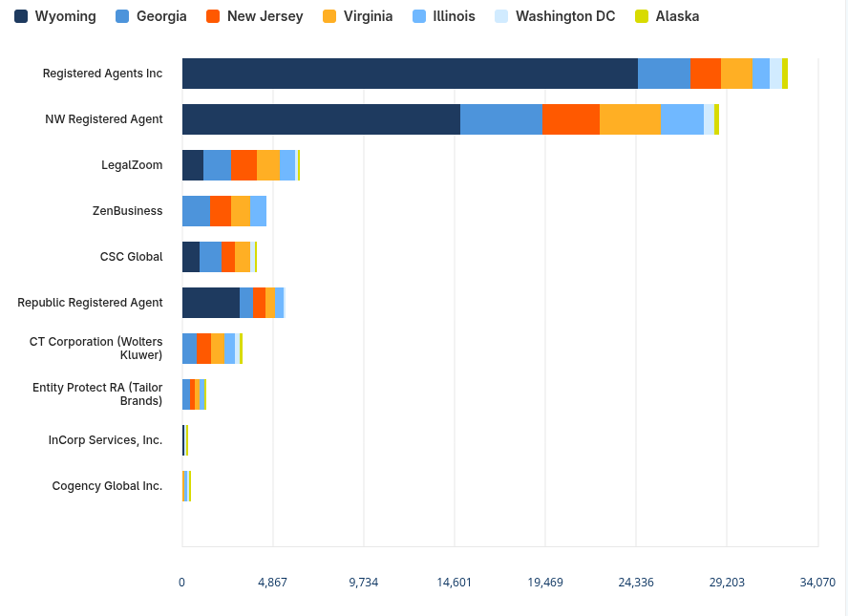This screenshot has height=616, width=848.
Task: Select CT Corporation Georgia bar segment
Action: tap(189, 349)
